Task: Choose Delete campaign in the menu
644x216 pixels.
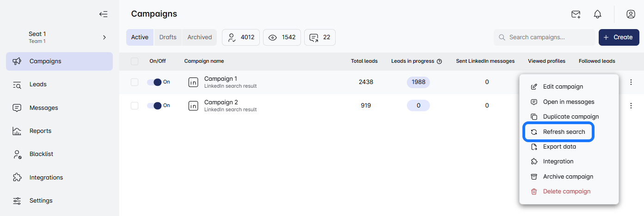Action: click(x=566, y=192)
